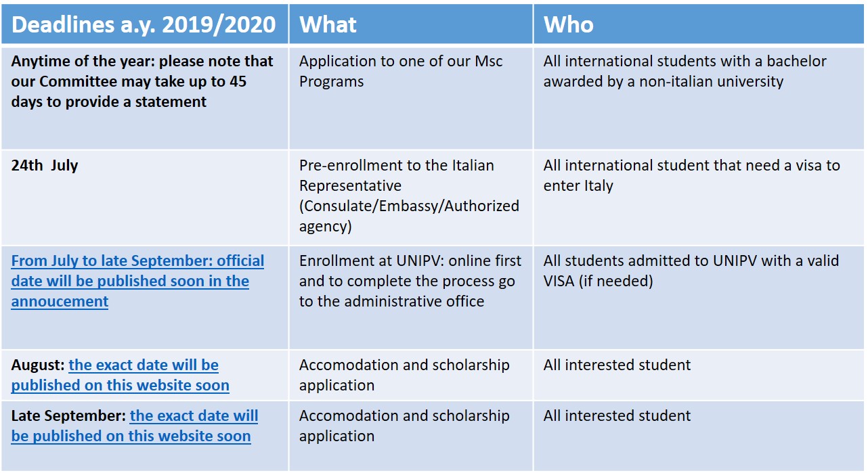Click 'Anytime of the year' deadline text
The height and width of the screenshot is (473, 868).
pyautogui.click(x=142, y=81)
